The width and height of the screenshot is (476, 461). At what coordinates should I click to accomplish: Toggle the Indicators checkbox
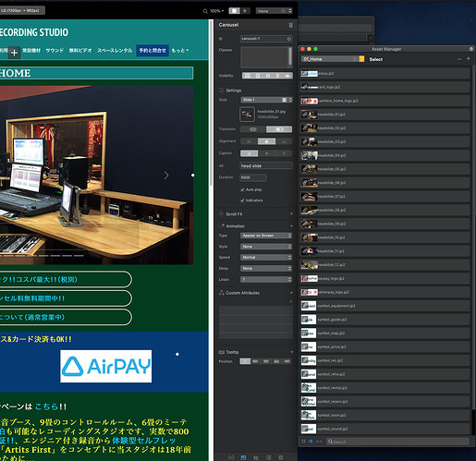[242, 200]
